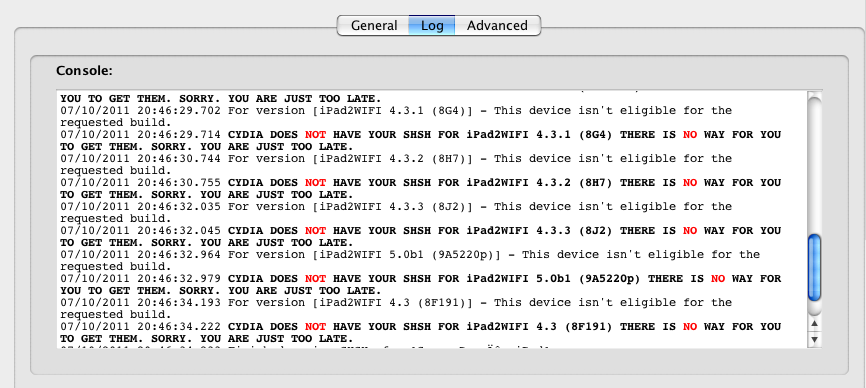866x388 pixels.
Task: Click red NOT in the 4.3 (8F191) line
Action: pyautogui.click(x=315, y=327)
